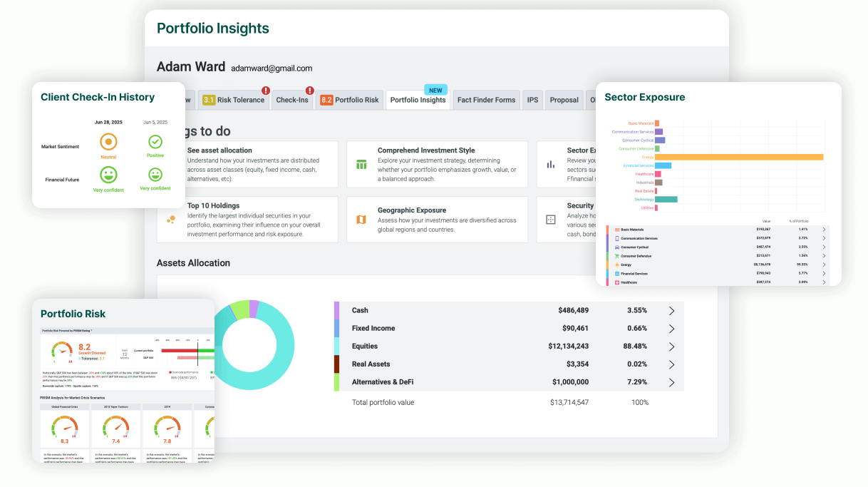Expand the Consumer Cyclical sector row chevron

point(824,247)
